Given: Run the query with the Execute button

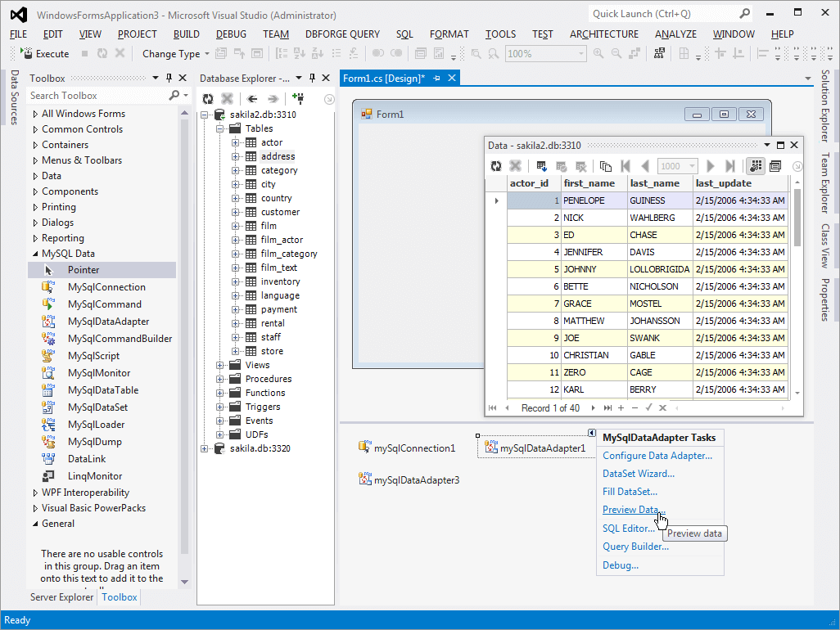Looking at the screenshot, I should pos(44,53).
